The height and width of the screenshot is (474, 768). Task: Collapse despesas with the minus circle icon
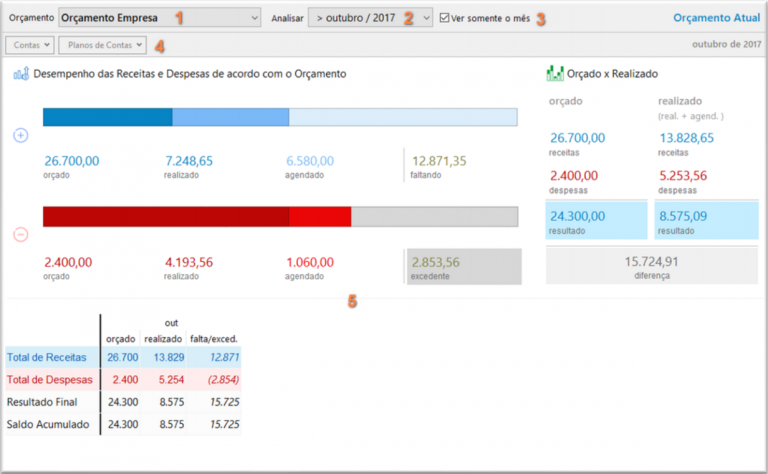tap(21, 235)
